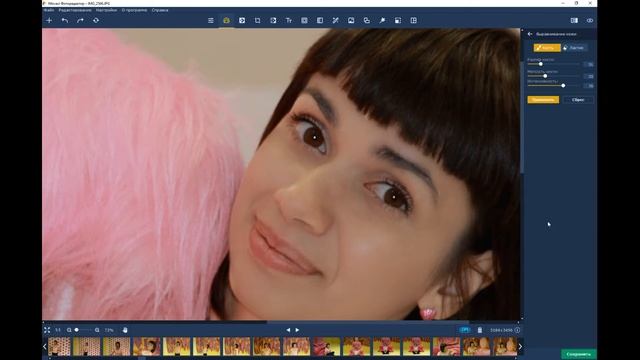Viewport: 640px width, 360px height.
Task: Click the circular-arrows reset icon in top toolbar
Action: [96, 20]
